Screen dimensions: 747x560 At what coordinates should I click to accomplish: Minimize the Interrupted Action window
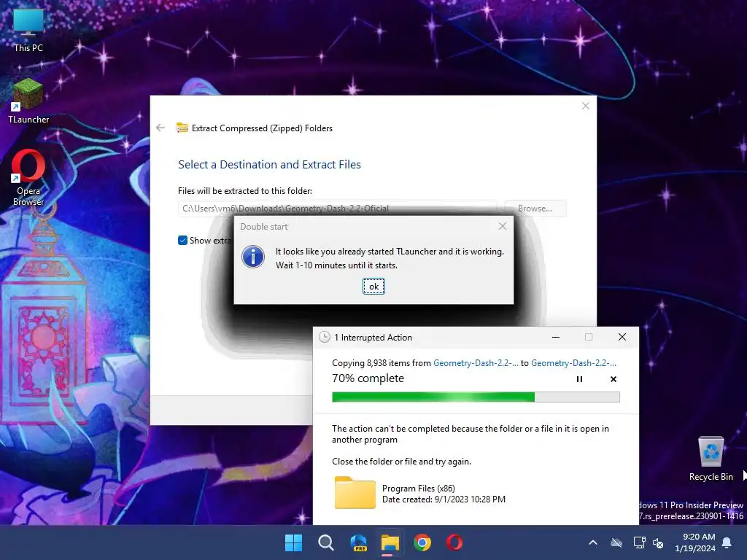[x=555, y=337]
